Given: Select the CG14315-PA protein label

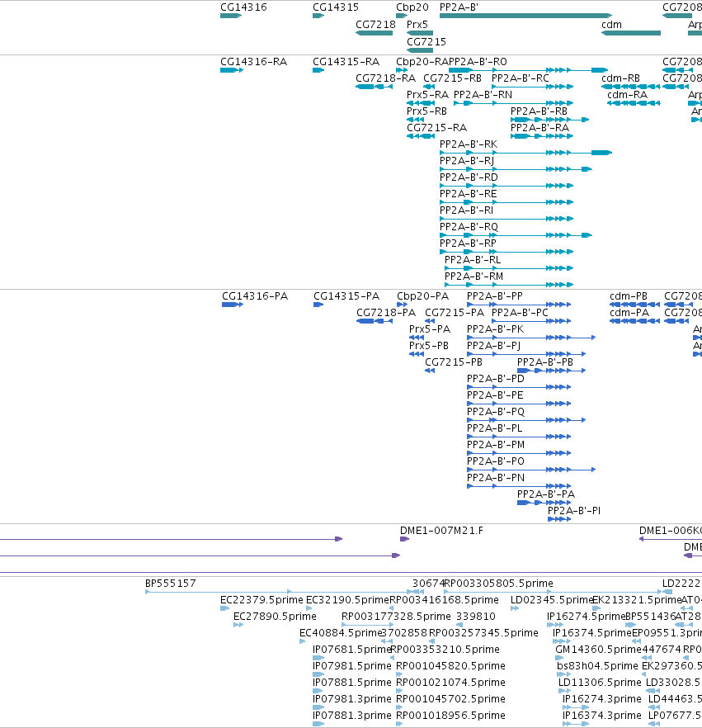Looking at the screenshot, I should point(346,296).
